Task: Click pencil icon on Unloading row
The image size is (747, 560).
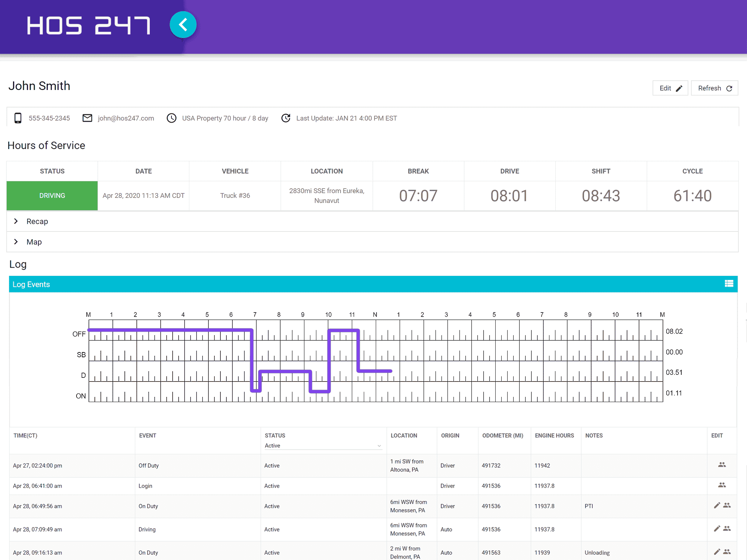Action: pos(717,552)
